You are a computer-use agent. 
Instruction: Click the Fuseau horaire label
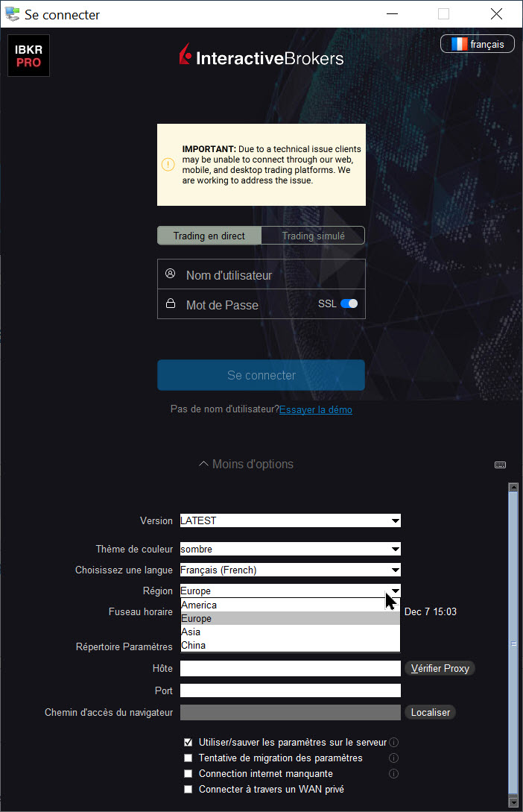pyautogui.click(x=141, y=611)
